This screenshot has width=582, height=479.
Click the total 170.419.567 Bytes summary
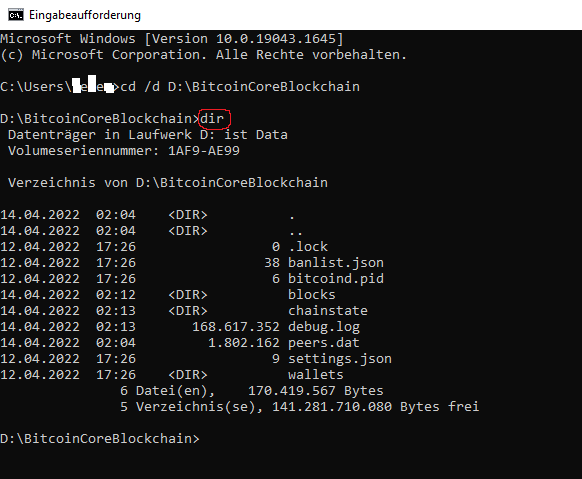(315, 391)
